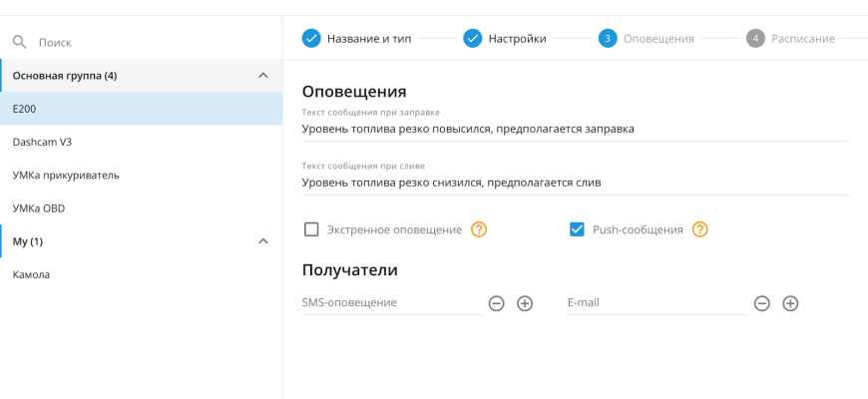Click the Название и тип checkmark icon
Image resolution: width=868 pixels, height=399 pixels.
(x=310, y=38)
